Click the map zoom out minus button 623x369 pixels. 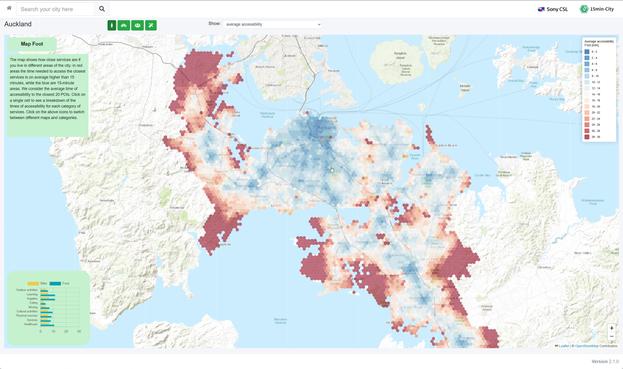[x=612, y=336]
